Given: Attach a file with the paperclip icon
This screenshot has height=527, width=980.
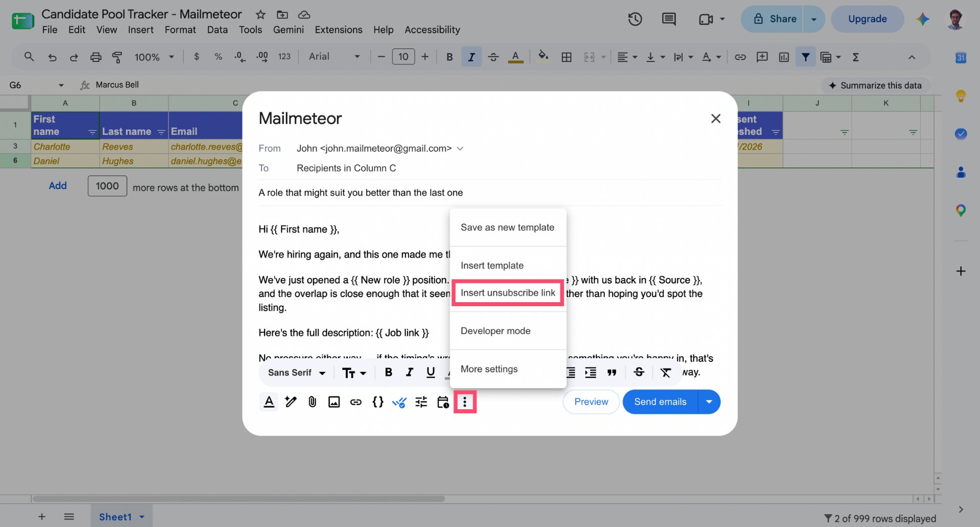Looking at the screenshot, I should pos(313,402).
